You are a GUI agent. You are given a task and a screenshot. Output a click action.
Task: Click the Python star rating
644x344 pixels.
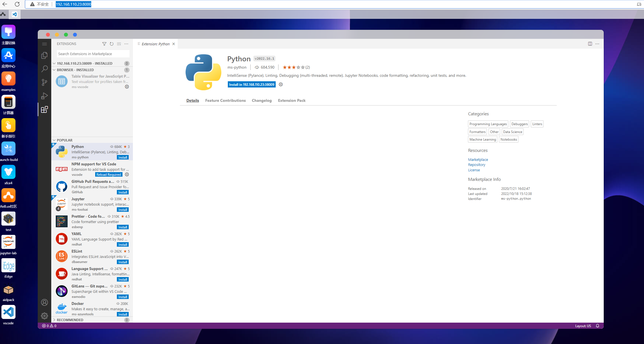pyautogui.click(x=296, y=67)
